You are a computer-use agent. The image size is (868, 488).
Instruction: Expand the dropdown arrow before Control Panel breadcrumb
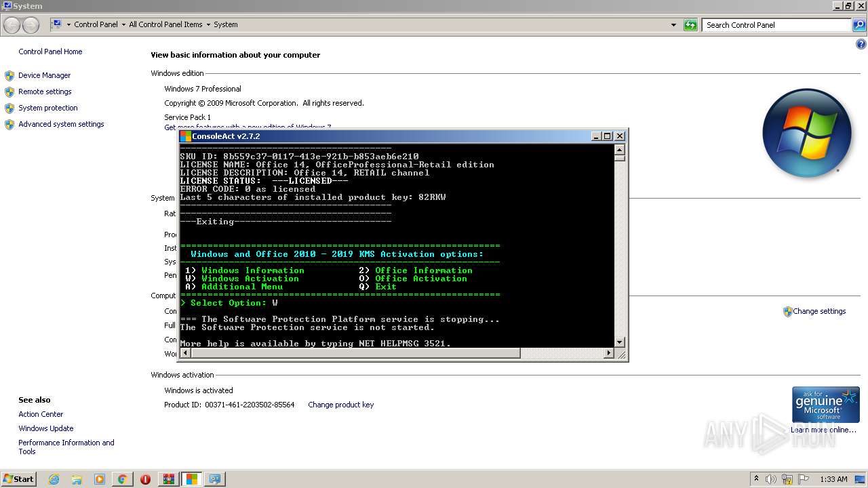click(x=68, y=24)
